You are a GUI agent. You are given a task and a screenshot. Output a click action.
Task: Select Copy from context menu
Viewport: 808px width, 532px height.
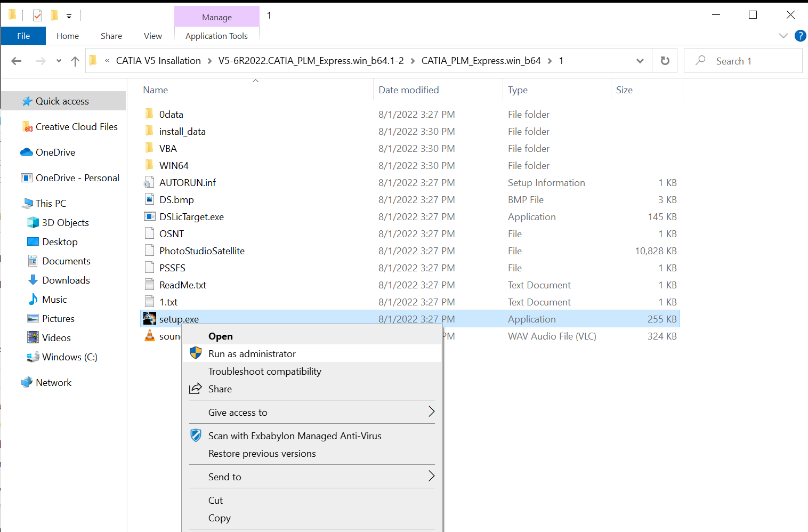[x=312, y=518]
